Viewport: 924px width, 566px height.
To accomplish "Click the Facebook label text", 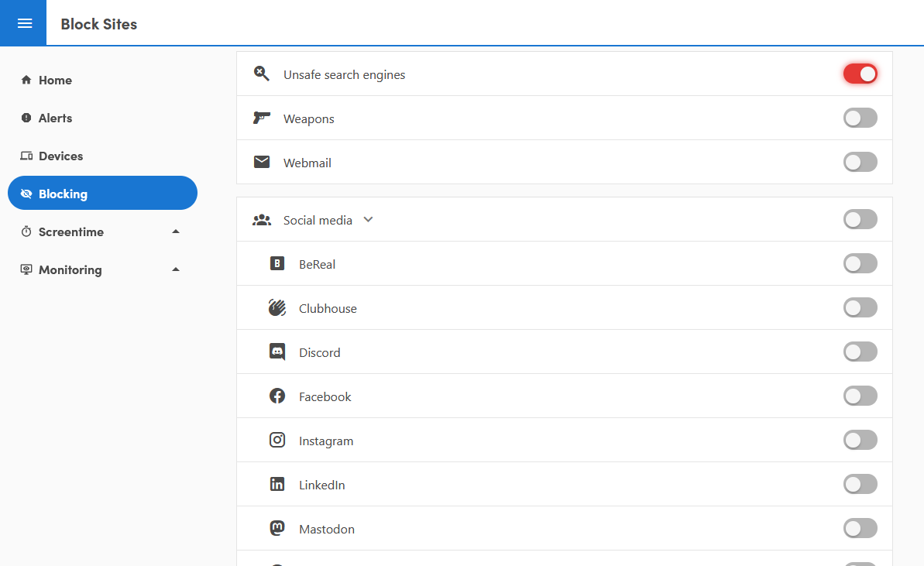I will [325, 397].
